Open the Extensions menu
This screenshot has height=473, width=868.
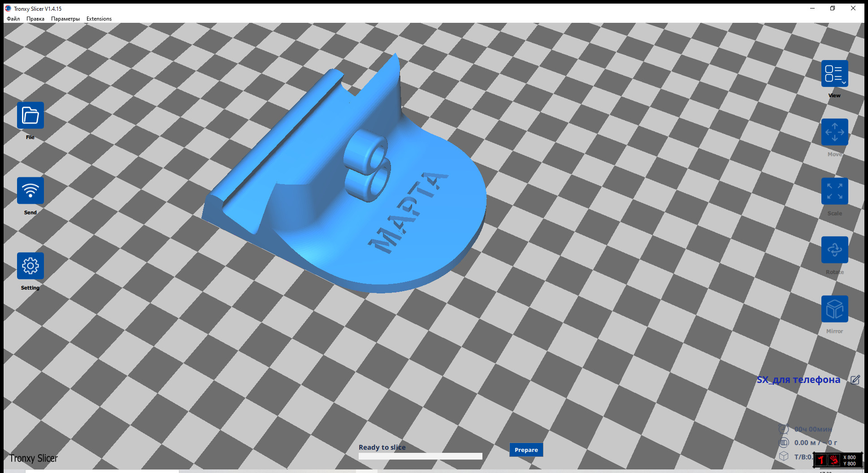(99, 19)
